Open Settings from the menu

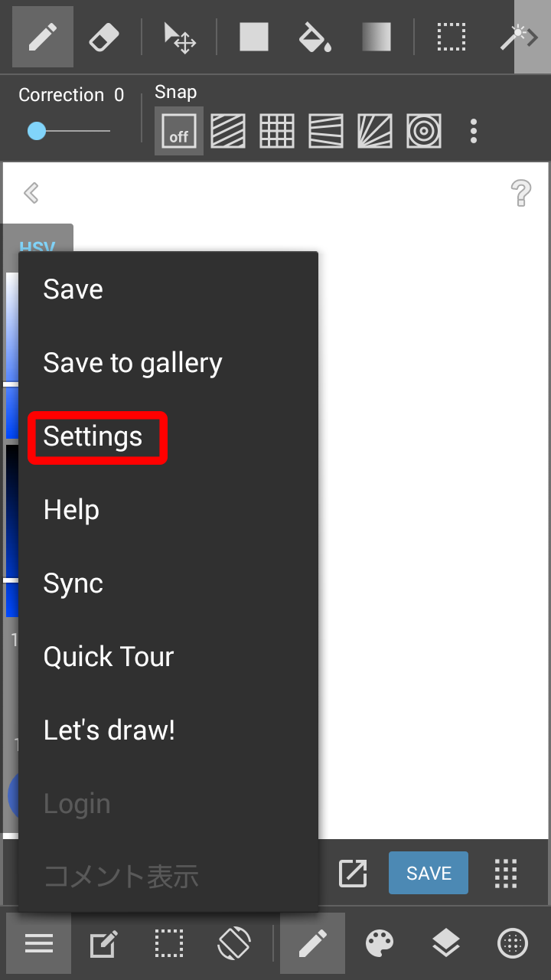[93, 436]
